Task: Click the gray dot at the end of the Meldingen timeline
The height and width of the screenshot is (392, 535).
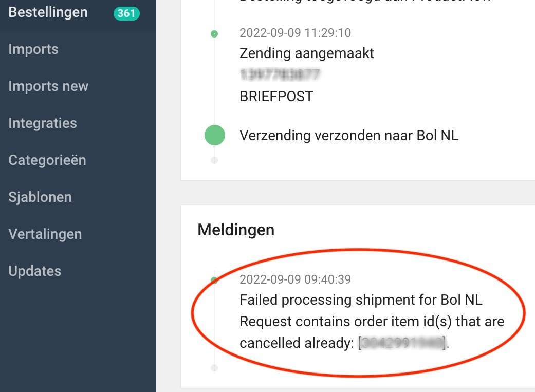Action: pyautogui.click(x=214, y=367)
